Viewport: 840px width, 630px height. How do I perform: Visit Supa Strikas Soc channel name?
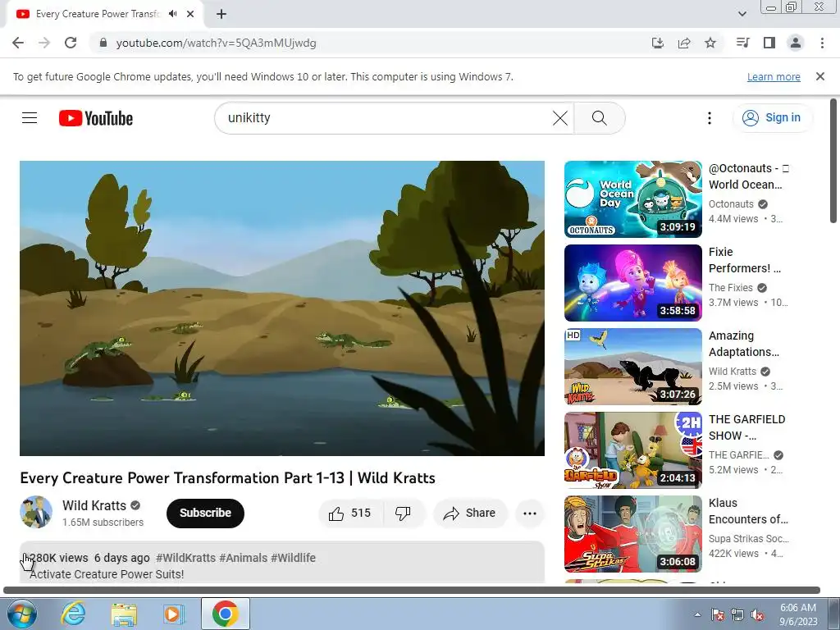(x=748, y=538)
